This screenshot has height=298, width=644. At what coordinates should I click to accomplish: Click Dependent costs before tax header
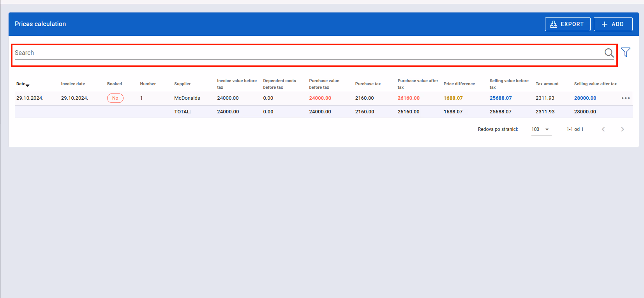[x=279, y=84]
